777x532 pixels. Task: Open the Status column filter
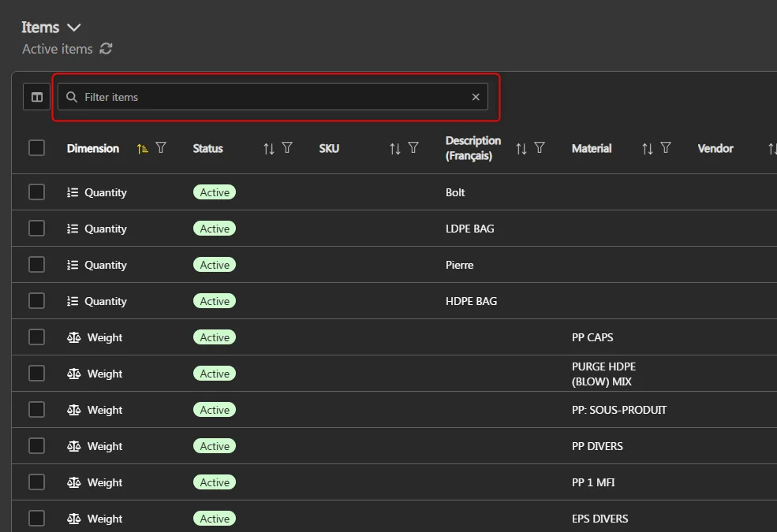click(x=287, y=148)
